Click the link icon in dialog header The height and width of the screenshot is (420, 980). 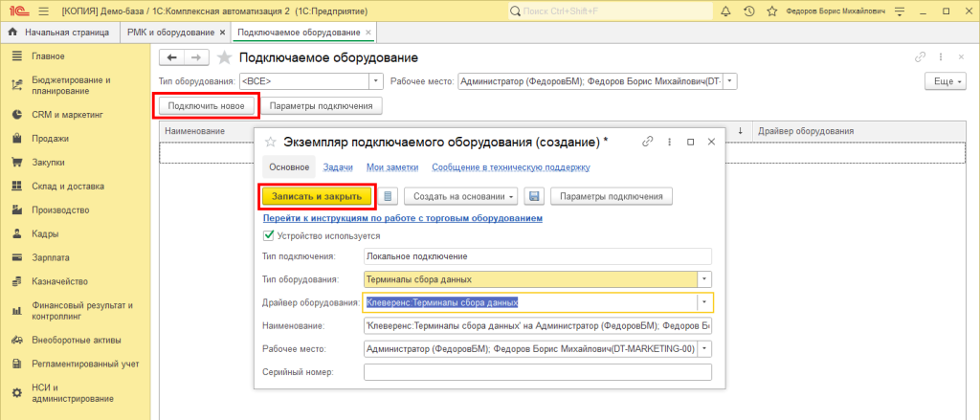pos(648,142)
